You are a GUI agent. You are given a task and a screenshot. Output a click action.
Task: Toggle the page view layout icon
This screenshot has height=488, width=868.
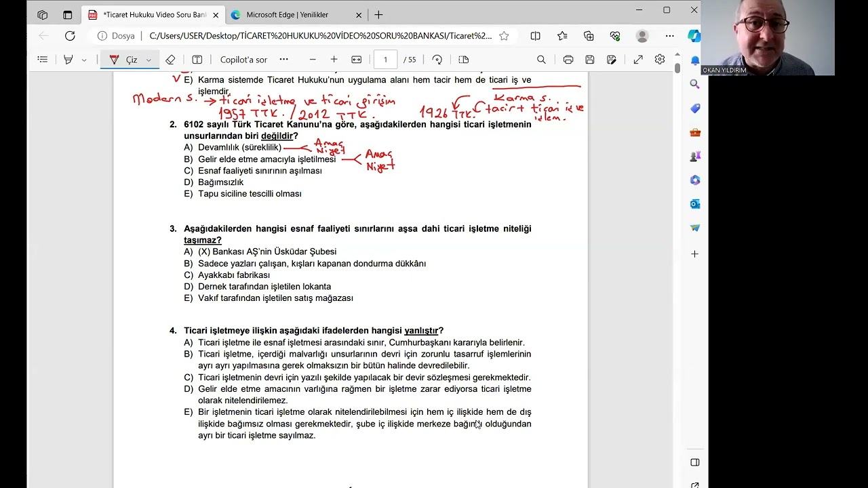click(x=463, y=60)
